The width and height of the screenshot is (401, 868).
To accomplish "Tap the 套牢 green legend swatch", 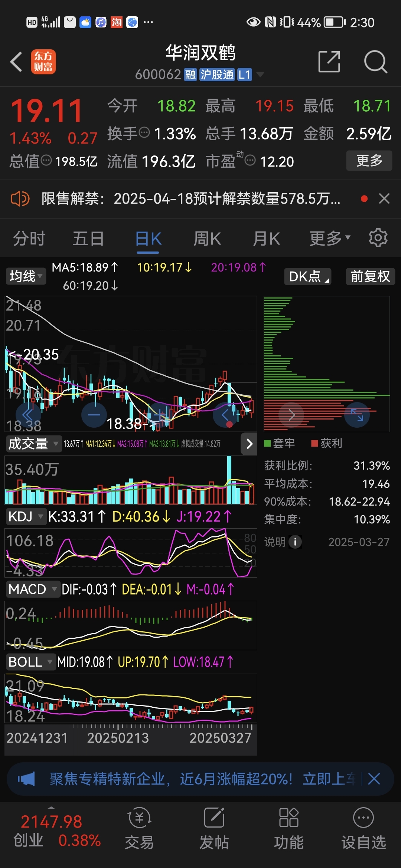I will click(267, 443).
